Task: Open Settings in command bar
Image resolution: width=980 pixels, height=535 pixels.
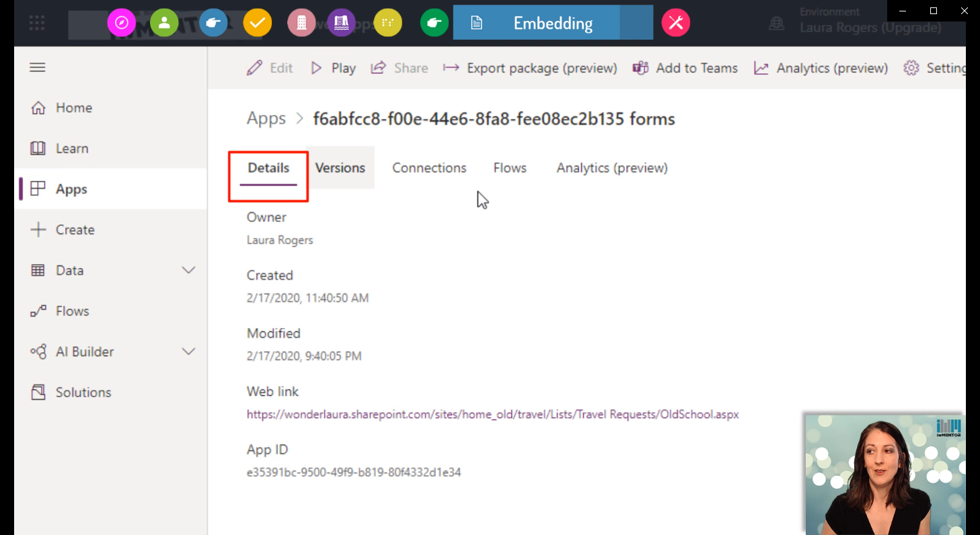Action: [x=934, y=68]
